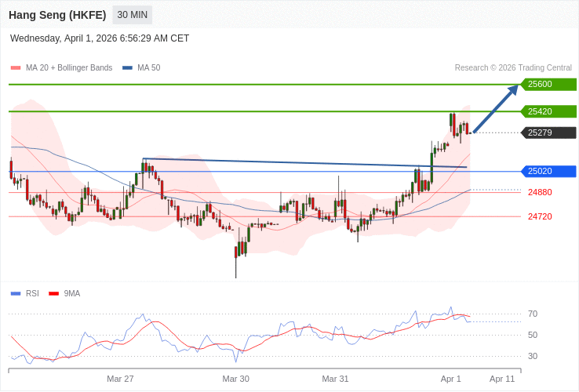Viewport: 579px width, 392px height.
Task: Click the 9MA legend swatch
Action: coord(54,294)
